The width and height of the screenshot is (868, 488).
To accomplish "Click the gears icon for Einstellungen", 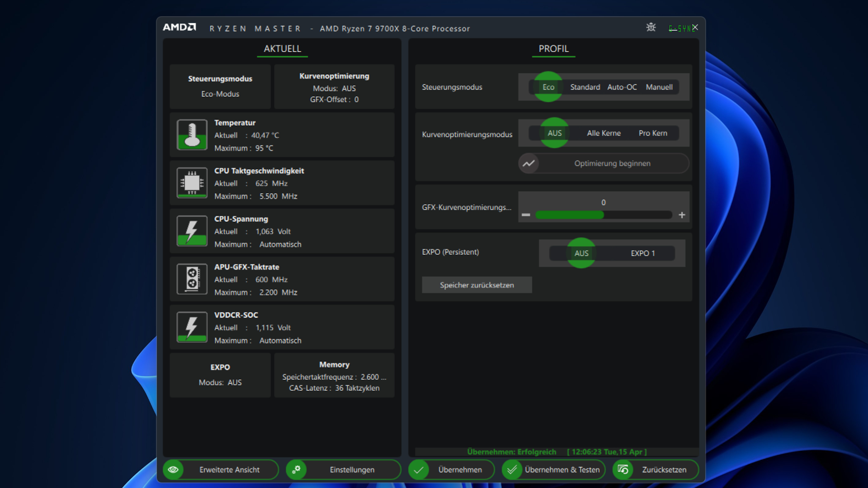I will tap(296, 469).
